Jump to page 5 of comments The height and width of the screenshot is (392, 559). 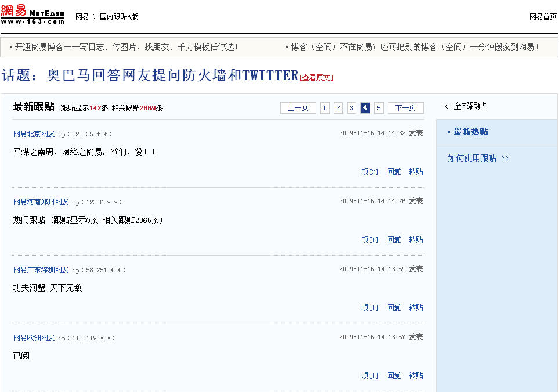coord(379,108)
